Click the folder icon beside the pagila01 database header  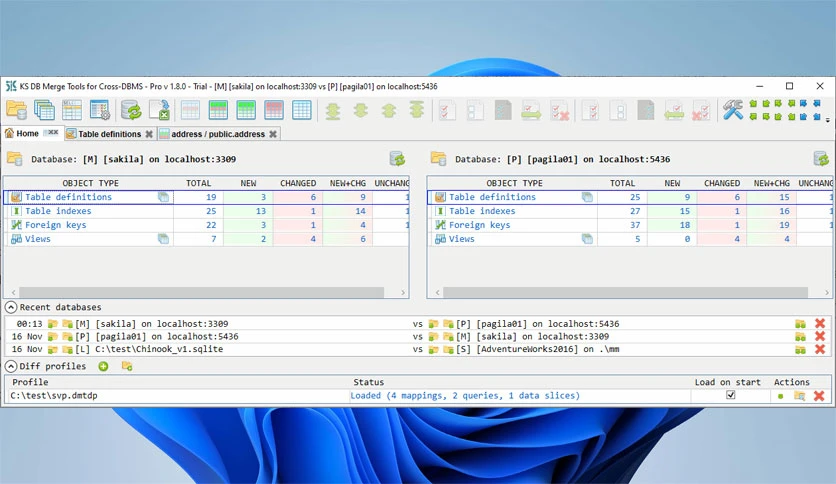[x=438, y=159]
